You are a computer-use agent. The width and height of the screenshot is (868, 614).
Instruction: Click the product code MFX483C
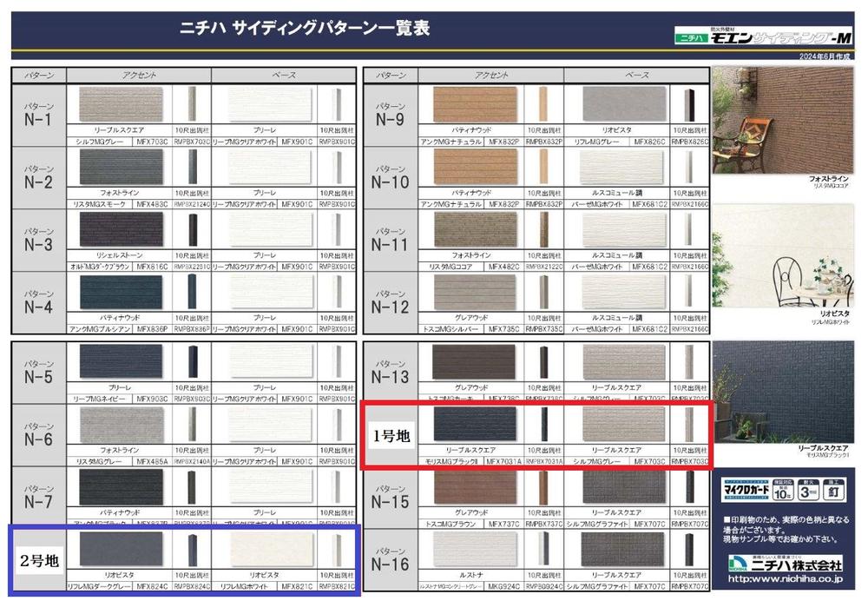[152, 205]
